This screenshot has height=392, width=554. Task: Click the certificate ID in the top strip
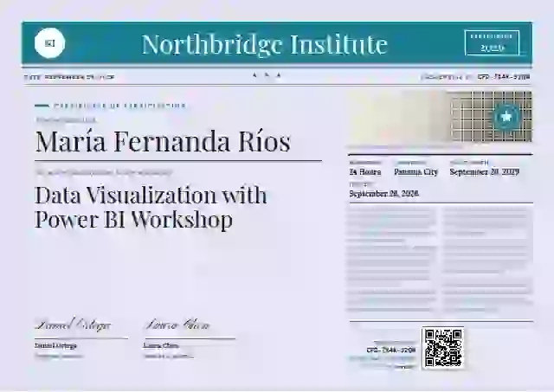(504, 77)
